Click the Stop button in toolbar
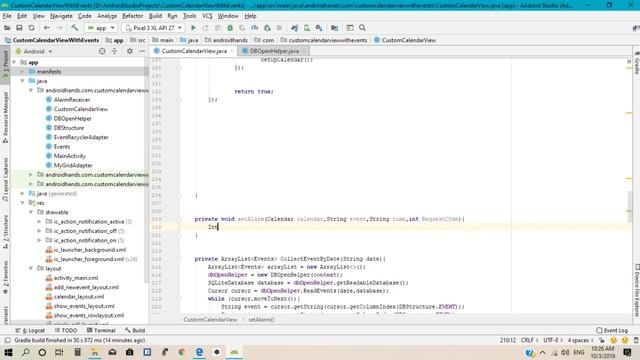The image size is (640, 360). point(279,28)
